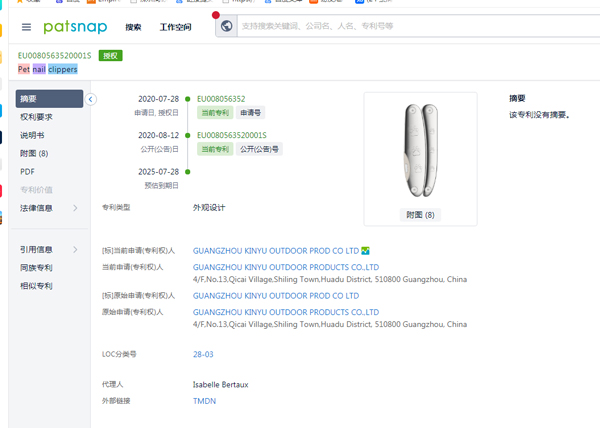
Task: Click the 当前专利 tag under EU008056352
Action: pyautogui.click(x=215, y=113)
